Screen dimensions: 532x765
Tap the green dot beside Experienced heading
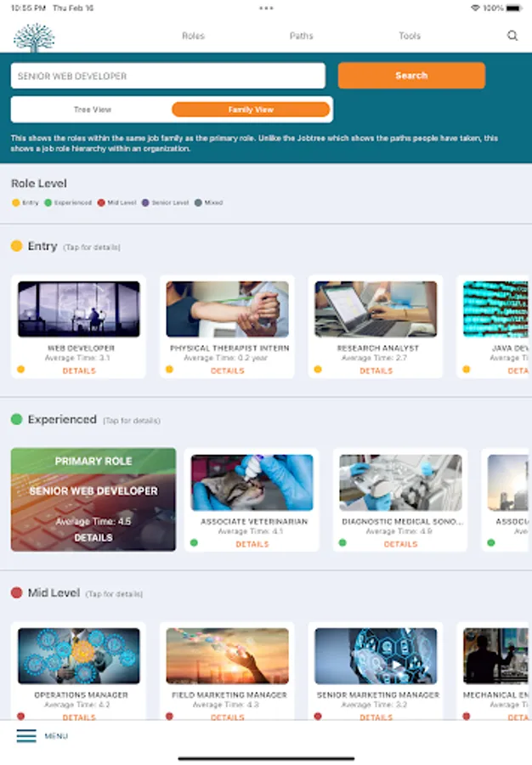pos(17,419)
